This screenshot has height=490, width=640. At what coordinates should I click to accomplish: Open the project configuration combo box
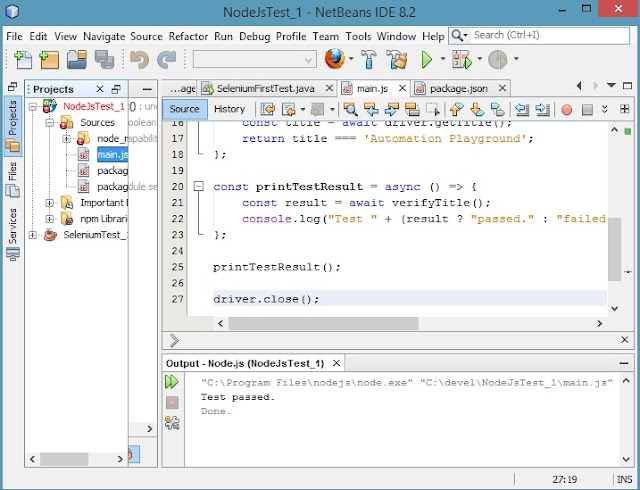pos(255,60)
